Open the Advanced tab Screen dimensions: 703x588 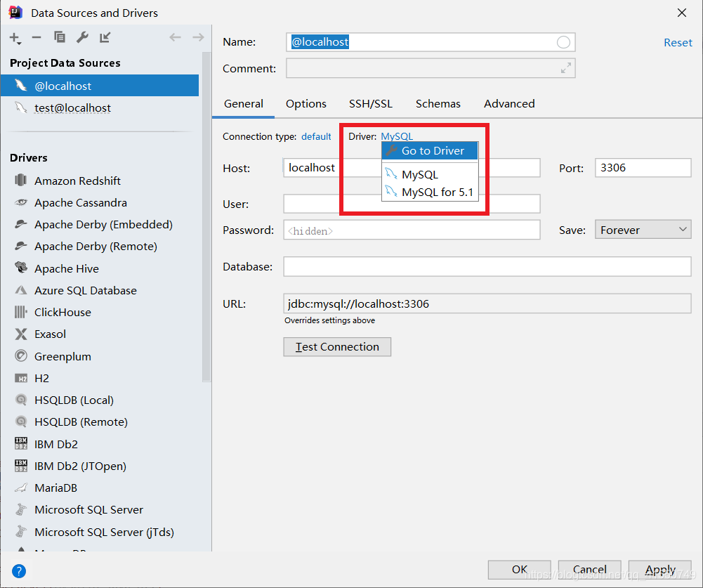point(509,103)
